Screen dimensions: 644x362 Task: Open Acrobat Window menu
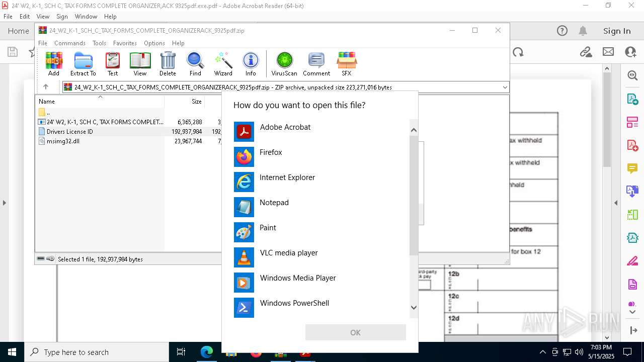click(86, 17)
